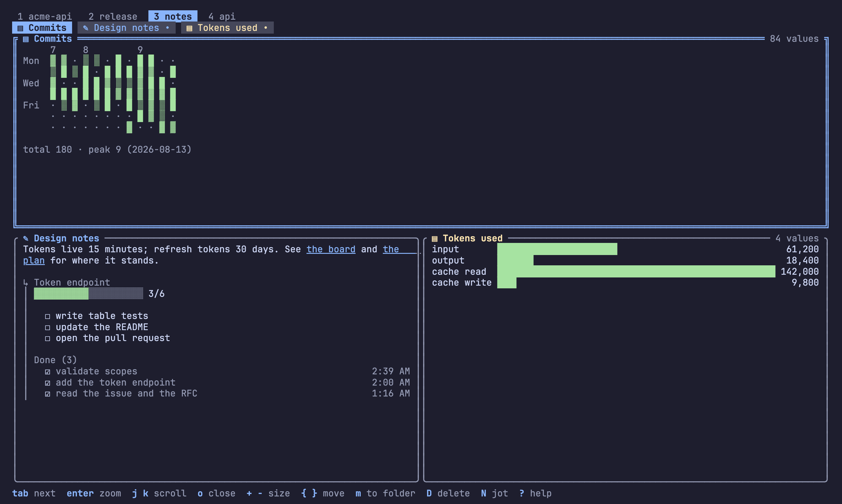Click the pencil icon in Design notes tab
The width and height of the screenshot is (842, 504).
pyautogui.click(x=85, y=28)
